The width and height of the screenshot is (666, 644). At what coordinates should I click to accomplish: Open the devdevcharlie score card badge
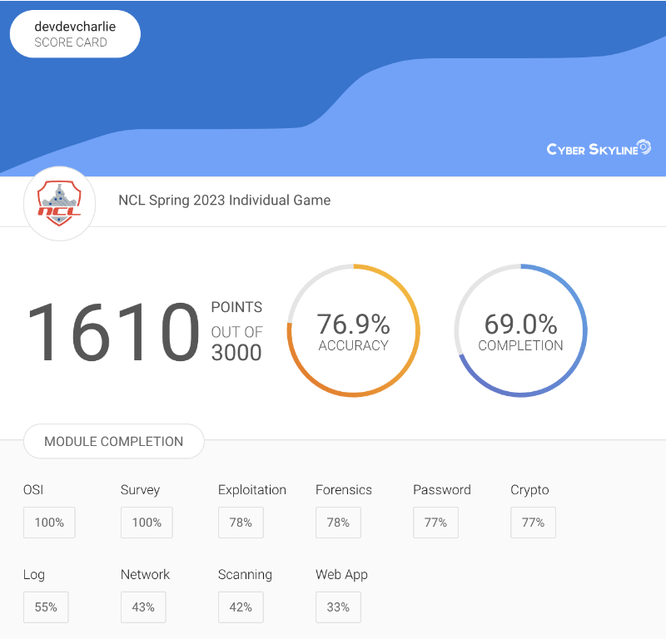[74, 33]
